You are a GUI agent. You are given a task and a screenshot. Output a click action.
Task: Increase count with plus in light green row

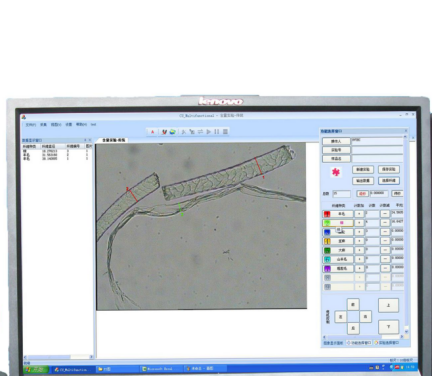coord(359,223)
